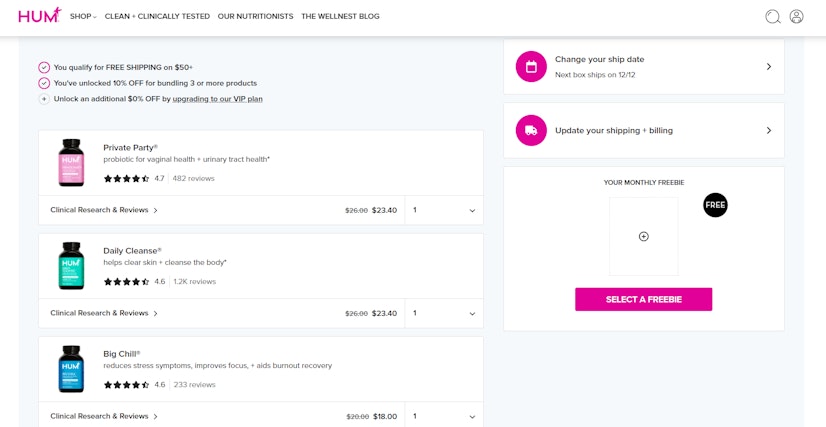Expand Update your shipping + billing chevron
826x427 pixels.
(769, 130)
